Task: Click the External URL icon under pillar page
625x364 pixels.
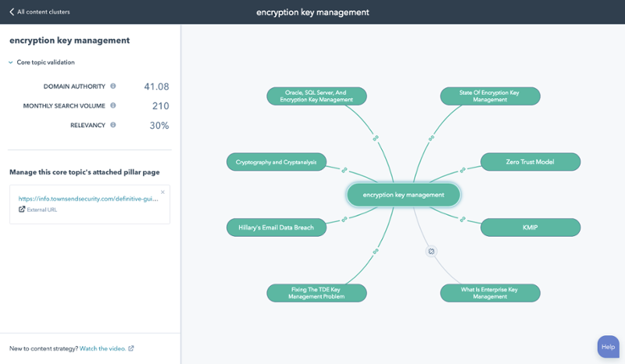Action: [22, 209]
